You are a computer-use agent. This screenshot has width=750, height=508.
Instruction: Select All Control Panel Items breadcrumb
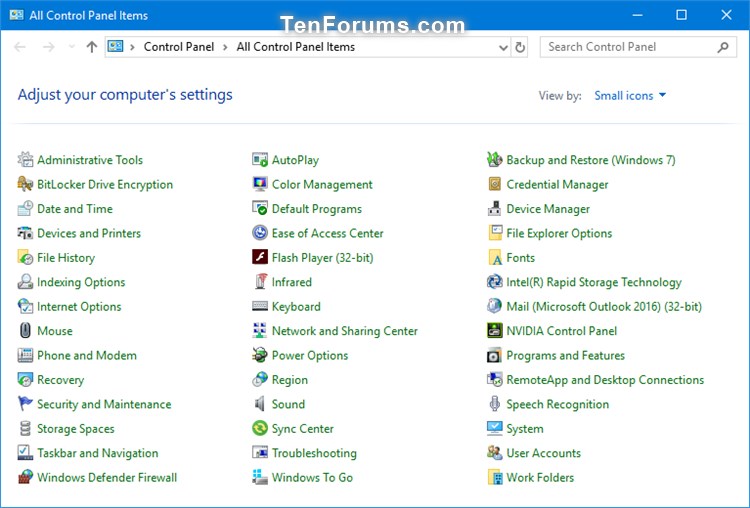[295, 47]
